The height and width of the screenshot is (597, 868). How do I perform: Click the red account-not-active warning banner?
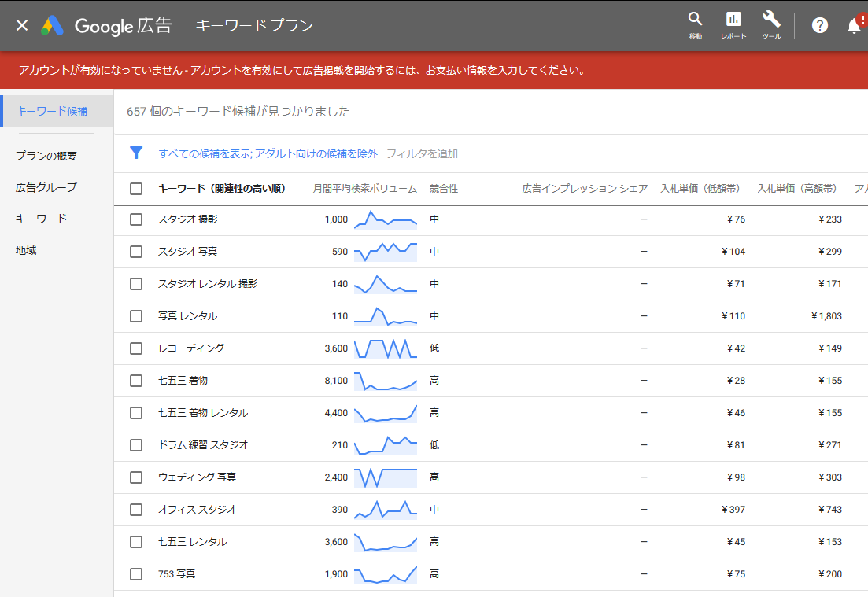(x=434, y=70)
